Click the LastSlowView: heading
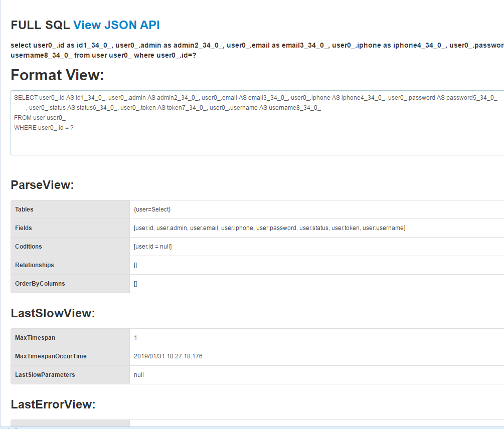Viewport: 504px width, 429px height. click(53, 313)
